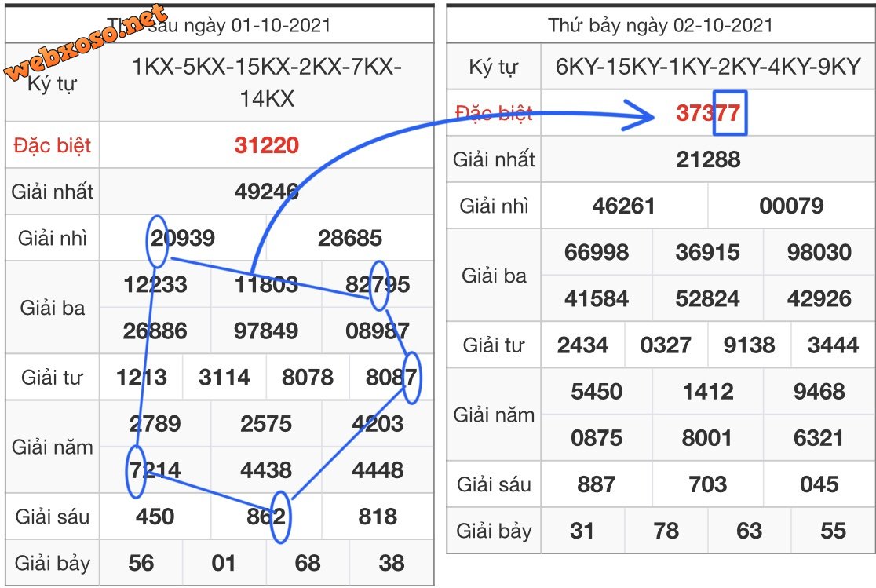Open the webxoso.net watermark link
The height and width of the screenshot is (588, 876).
click(86, 43)
